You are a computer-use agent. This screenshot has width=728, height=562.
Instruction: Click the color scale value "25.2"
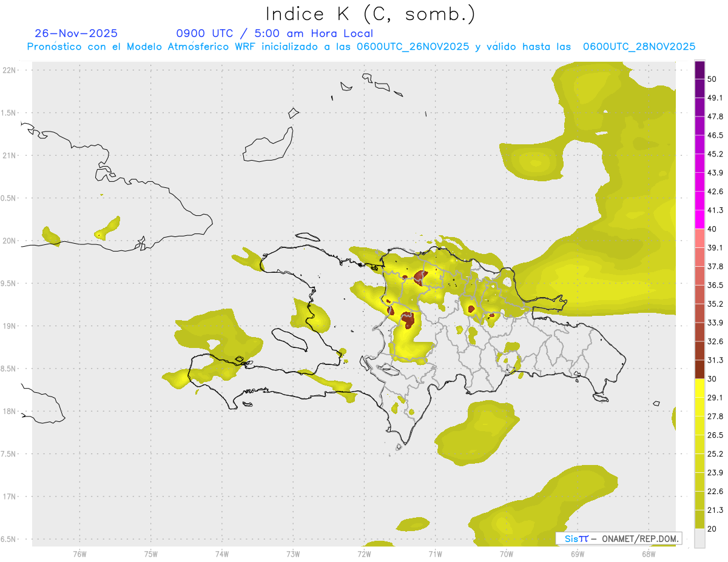coord(715,454)
